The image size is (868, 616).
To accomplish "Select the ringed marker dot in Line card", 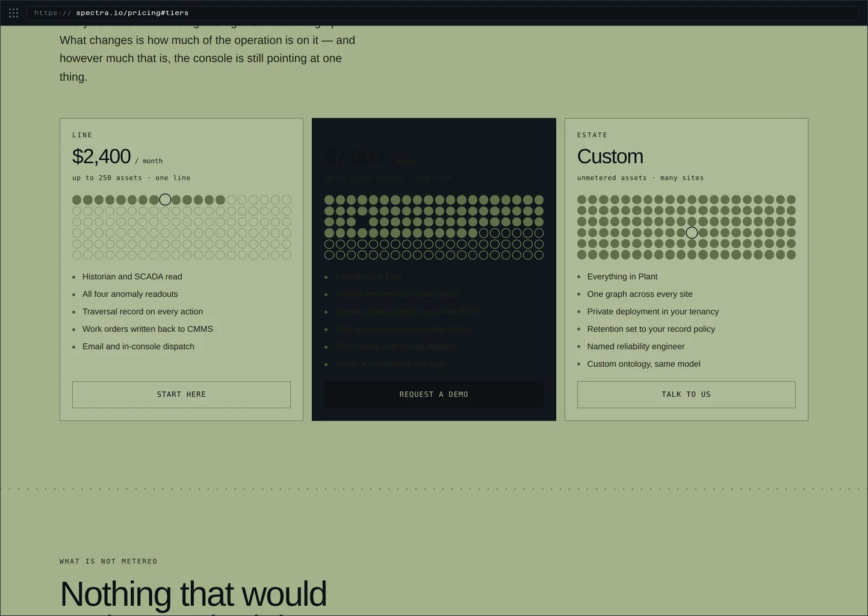I will coord(165,199).
